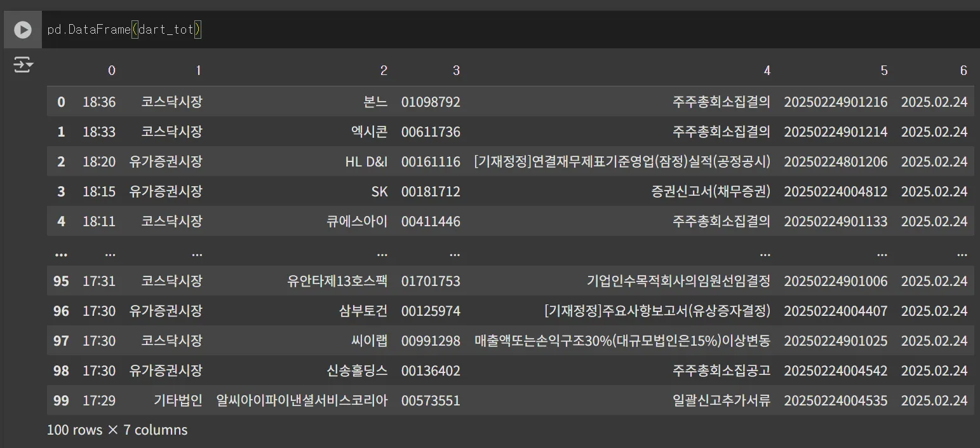Click company cell SK
The image size is (980, 448).
click(x=379, y=191)
